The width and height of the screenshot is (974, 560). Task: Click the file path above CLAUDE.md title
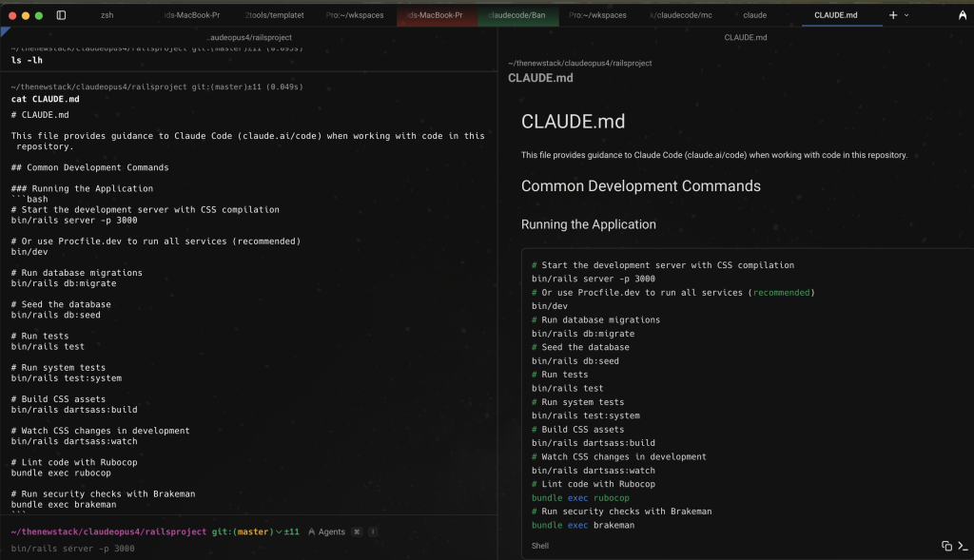coord(579,64)
